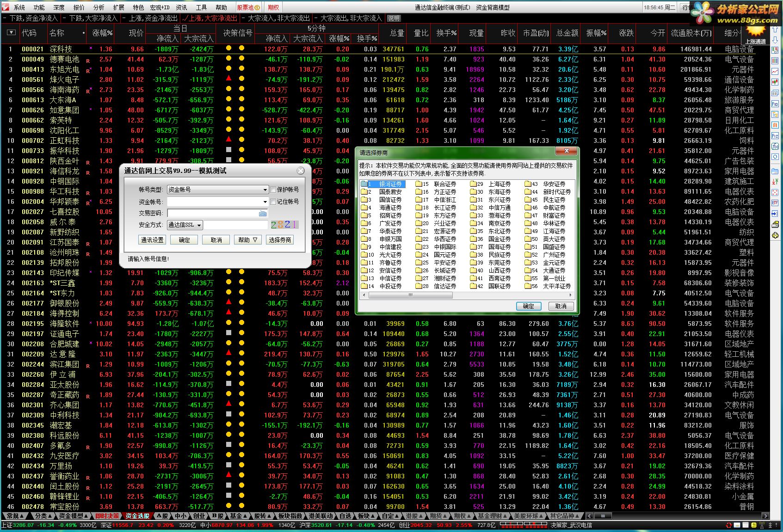This screenshot has height=532, width=783.
Task: Click the 通讯设置 button
Action: click(x=152, y=240)
